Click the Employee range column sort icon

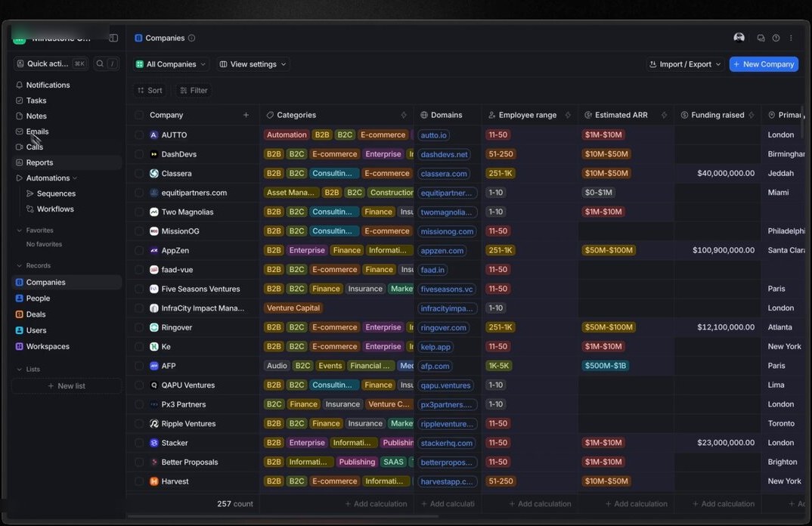568,115
